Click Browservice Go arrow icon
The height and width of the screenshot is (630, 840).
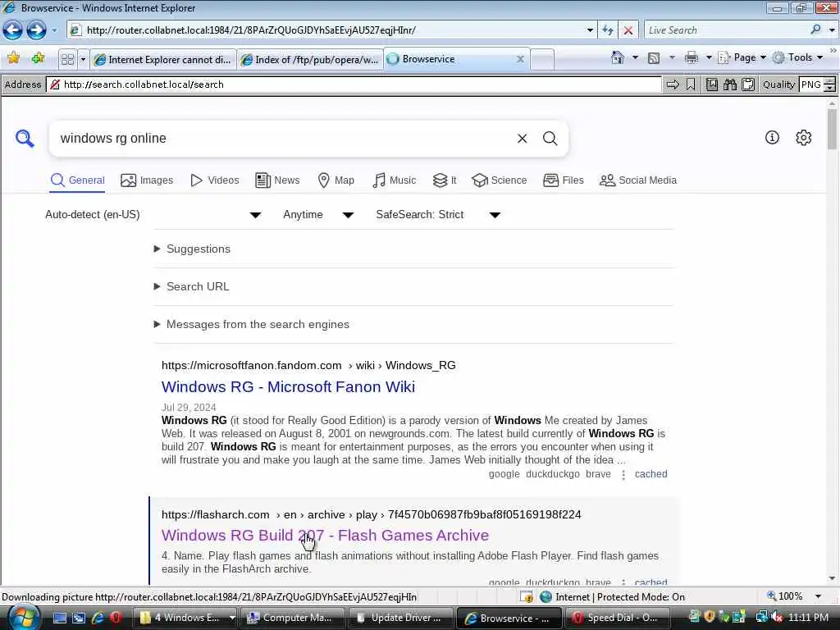673,84
